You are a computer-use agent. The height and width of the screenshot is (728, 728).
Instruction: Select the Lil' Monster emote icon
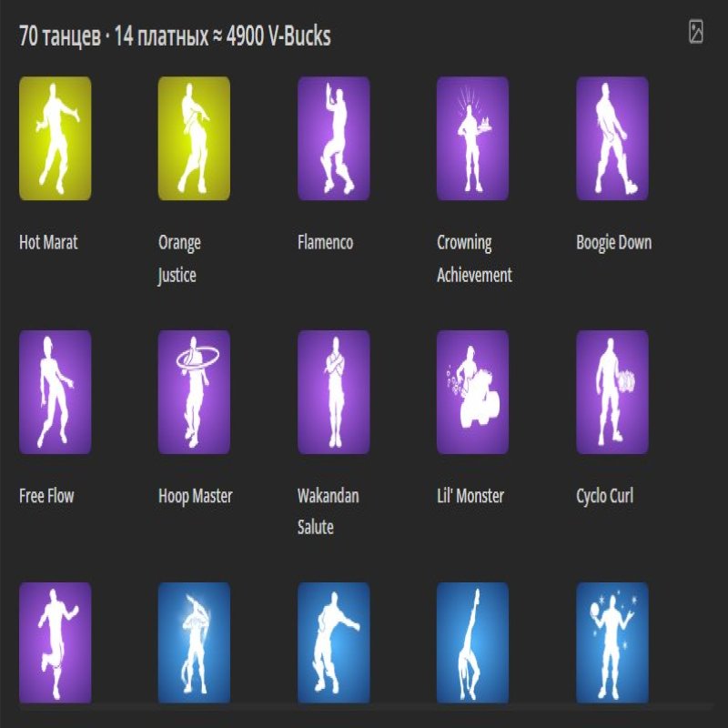pos(472,391)
